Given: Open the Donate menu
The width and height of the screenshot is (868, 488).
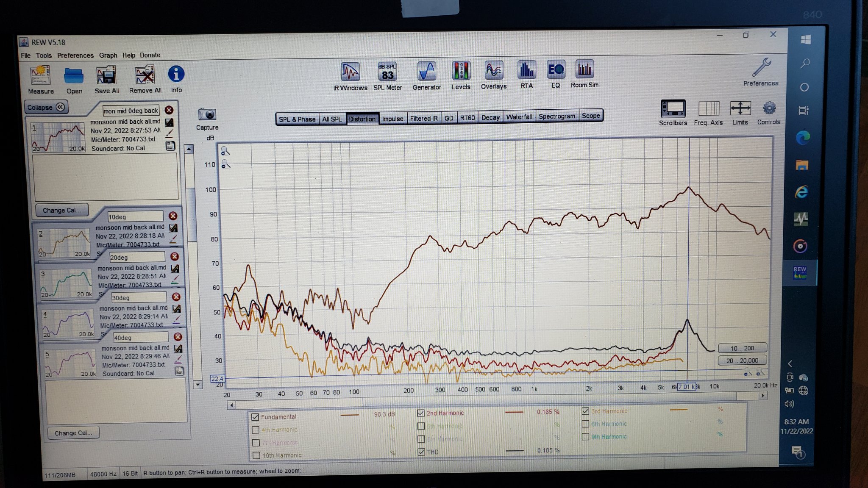Looking at the screenshot, I should [150, 55].
